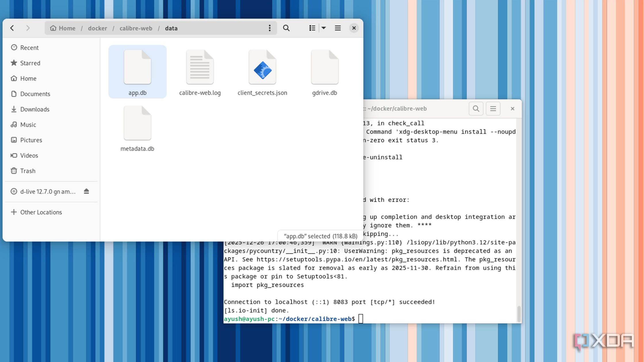The image size is (644, 362).
Task: Expand Other Locations
Action: pos(41,212)
